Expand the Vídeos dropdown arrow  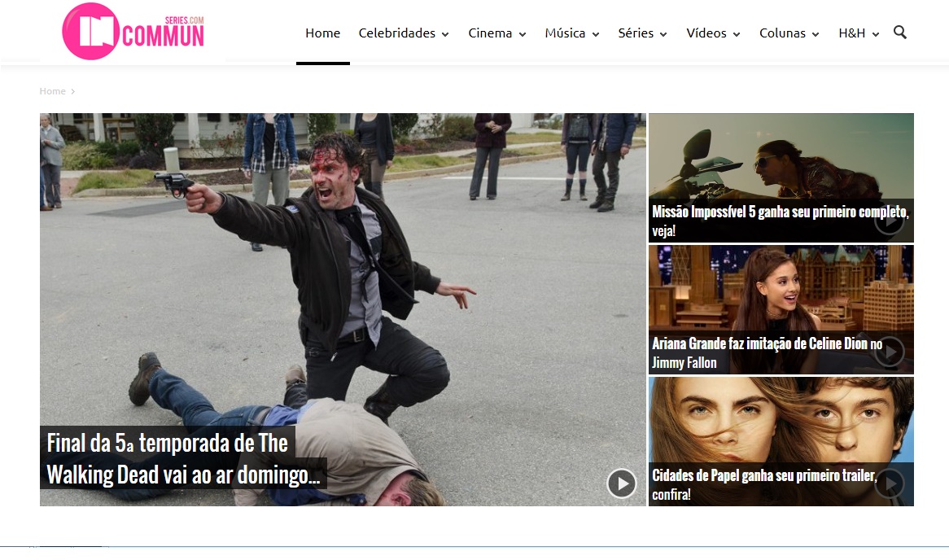[x=737, y=34]
